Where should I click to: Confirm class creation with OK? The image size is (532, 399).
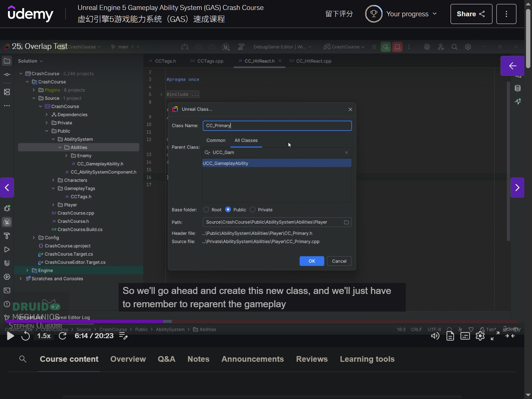(312, 261)
